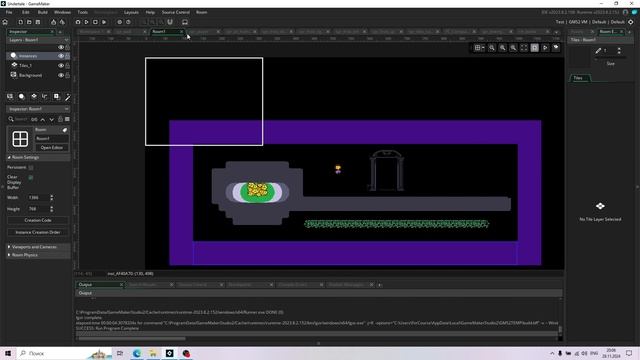Click the New Project toolbar icon

pos(20,22)
